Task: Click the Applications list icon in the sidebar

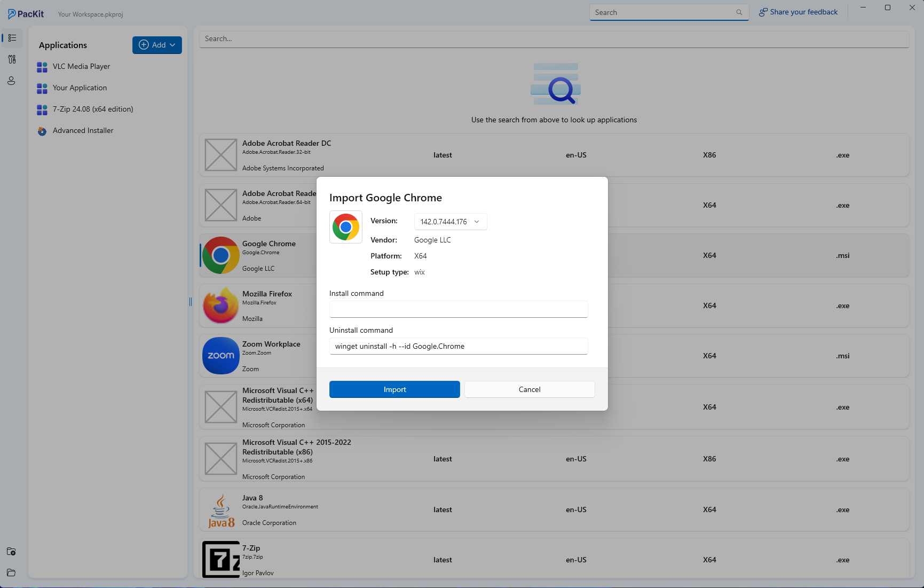Action: coord(12,38)
